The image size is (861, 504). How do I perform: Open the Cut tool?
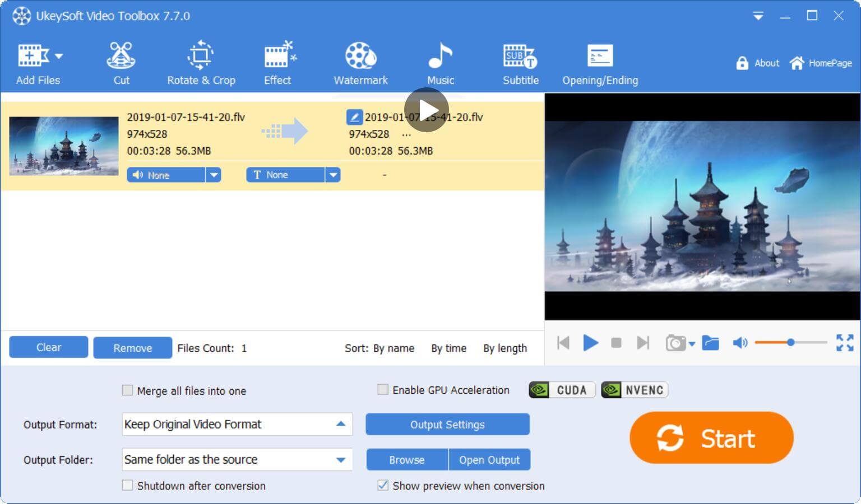(121, 63)
